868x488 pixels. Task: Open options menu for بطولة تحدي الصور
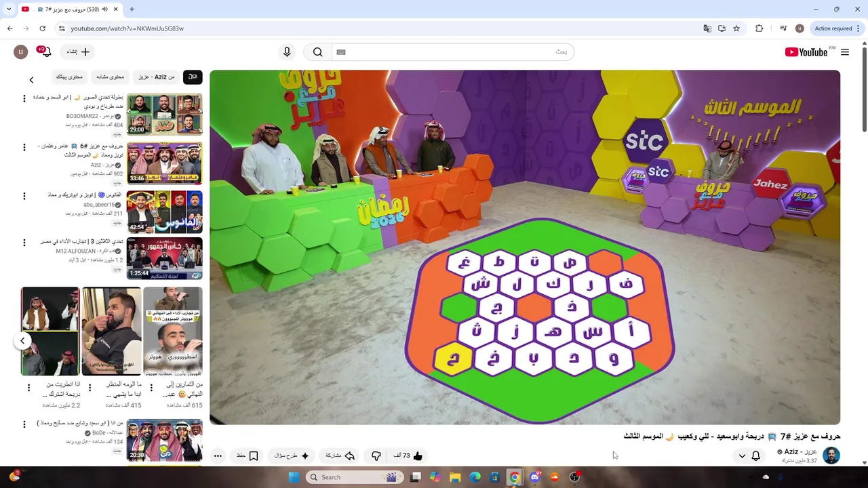[x=24, y=99]
